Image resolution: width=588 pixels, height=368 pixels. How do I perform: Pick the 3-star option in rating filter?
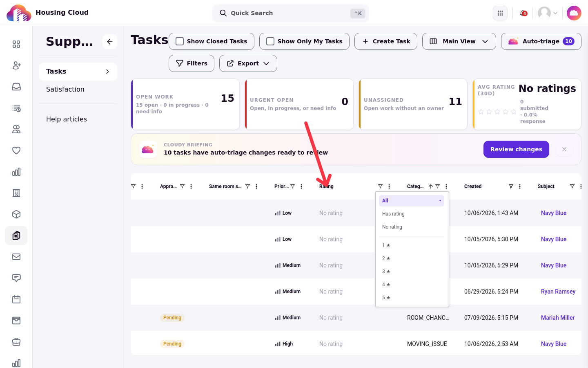coord(412,272)
